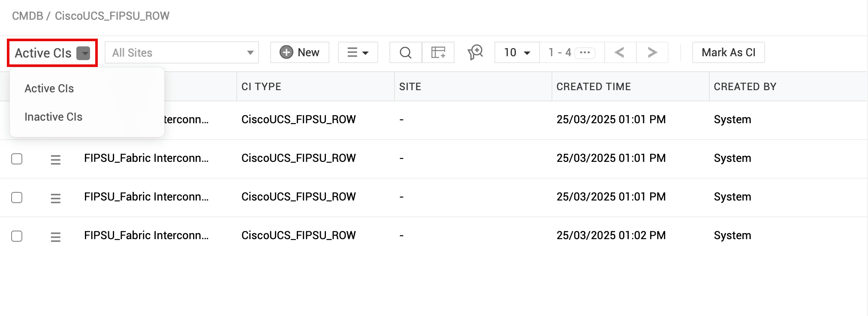Select Inactive CIs from the list

(x=54, y=117)
